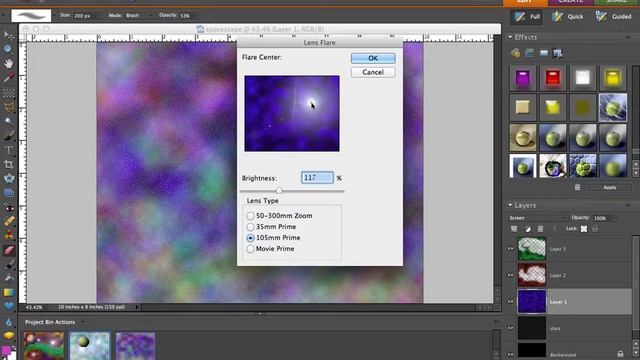Screen dimensions: 640x360
Task: Click the delete trash icon in Layers panel
Action: pyautogui.click(x=540, y=229)
